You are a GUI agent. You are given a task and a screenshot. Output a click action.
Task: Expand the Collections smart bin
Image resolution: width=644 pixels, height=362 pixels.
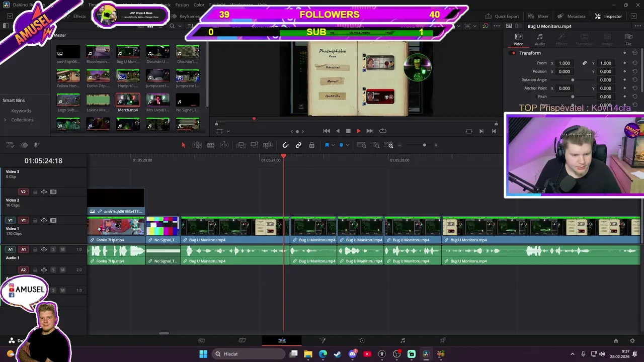[5, 120]
